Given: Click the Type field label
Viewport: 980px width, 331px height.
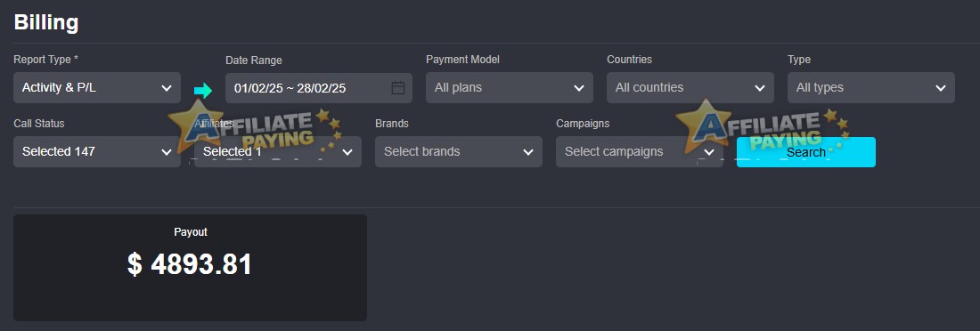Looking at the screenshot, I should pos(799,60).
